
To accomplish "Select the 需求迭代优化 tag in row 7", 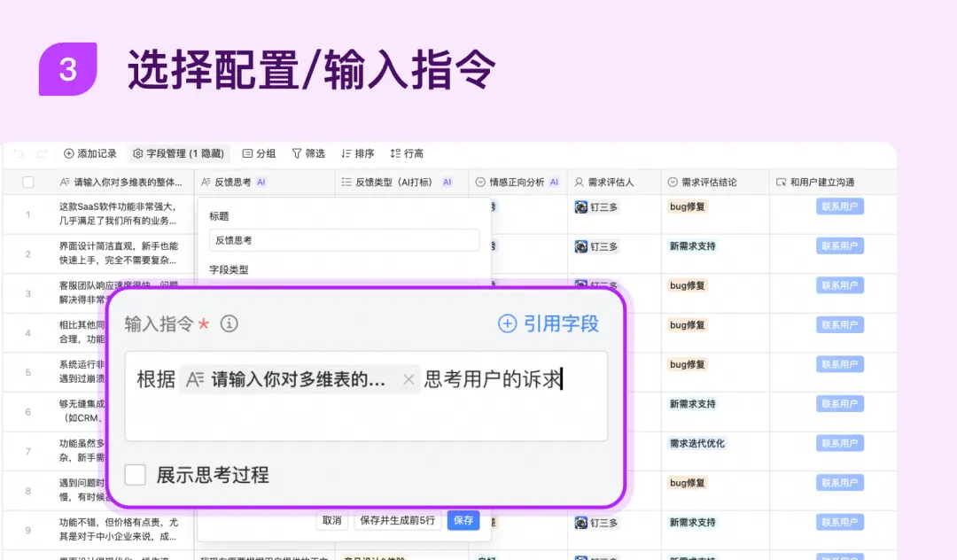I will coord(697,444).
